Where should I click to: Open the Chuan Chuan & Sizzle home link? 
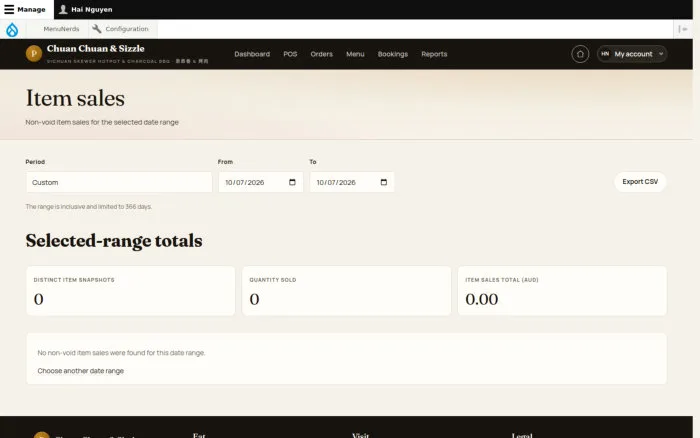pos(96,49)
